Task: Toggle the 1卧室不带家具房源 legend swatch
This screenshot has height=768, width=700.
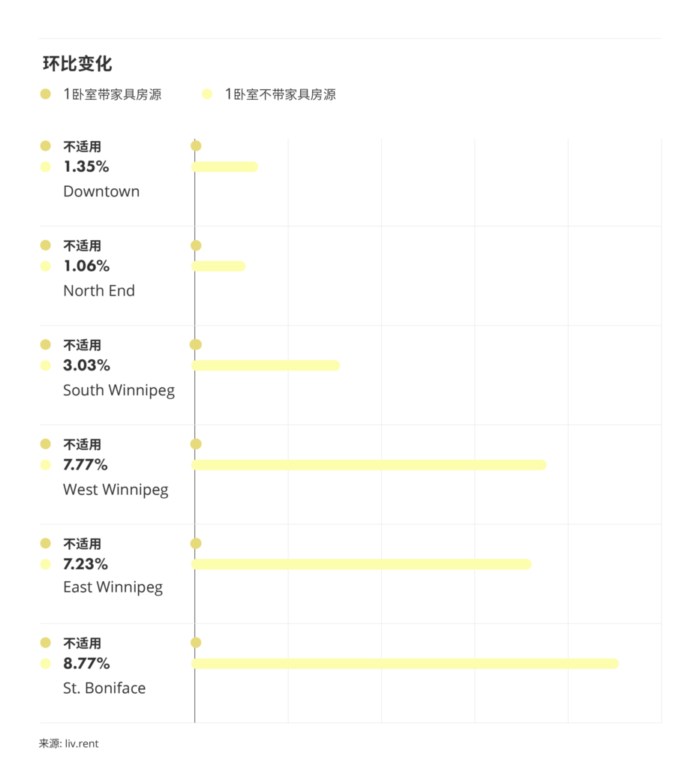Action: pyautogui.click(x=207, y=94)
